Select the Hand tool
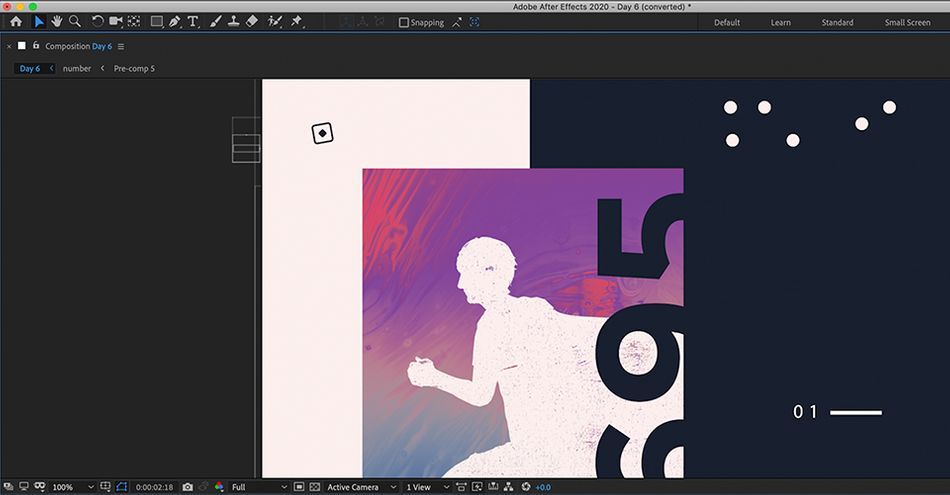The width and height of the screenshot is (950, 495). [57, 22]
